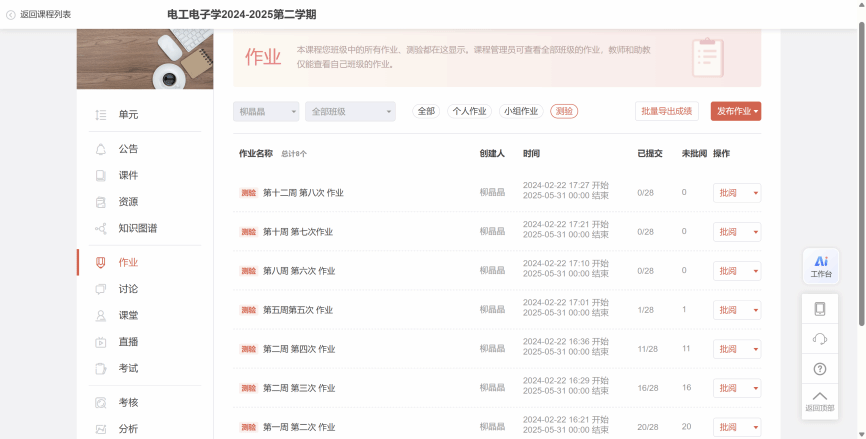The height and width of the screenshot is (439, 866).
Task: Click the 知识图谱 graph icon
Action: pyautogui.click(x=100, y=229)
